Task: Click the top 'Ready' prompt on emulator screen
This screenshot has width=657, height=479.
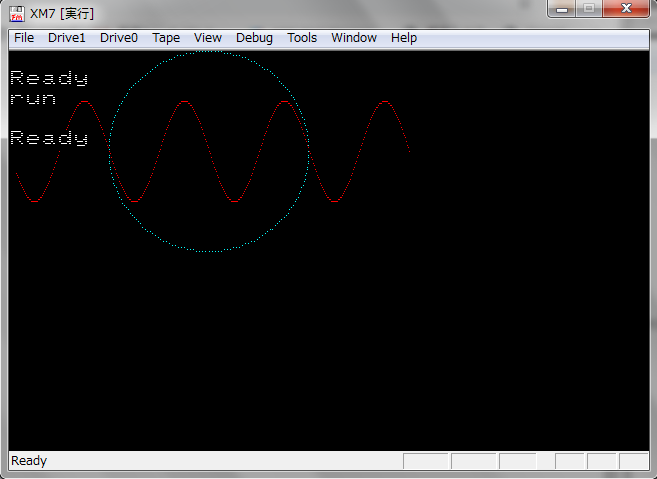Action: (x=49, y=78)
